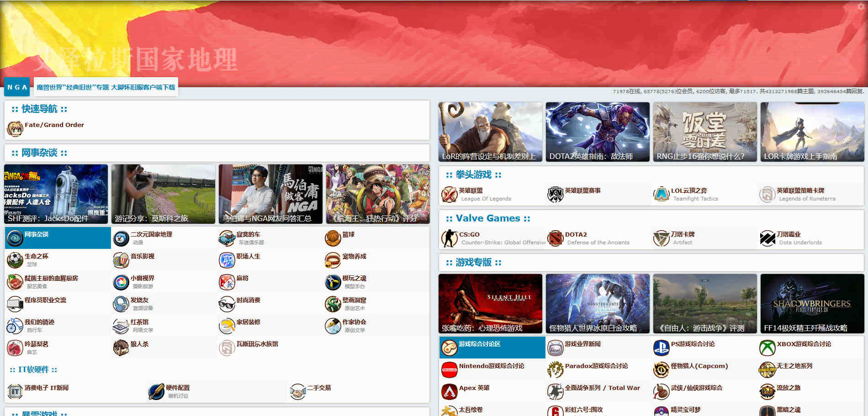Open the LoR的阵营设定与机制差别上 thumbnail
This screenshot has width=868, height=416.
click(490, 132)
